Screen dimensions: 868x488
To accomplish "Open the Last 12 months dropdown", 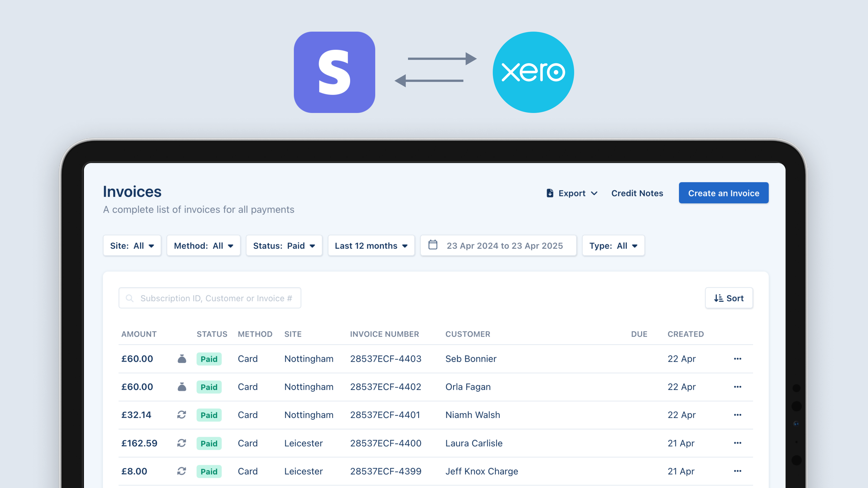I will [x=371, y=245].
